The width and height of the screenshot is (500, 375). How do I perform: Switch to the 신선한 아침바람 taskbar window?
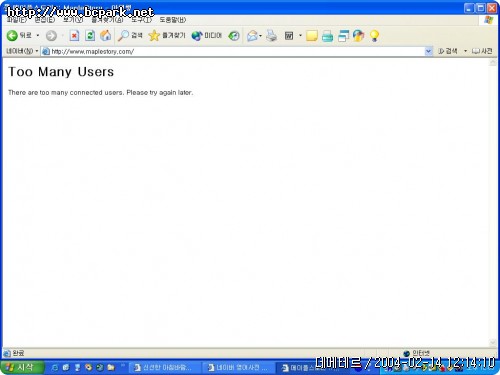(164, 368)
